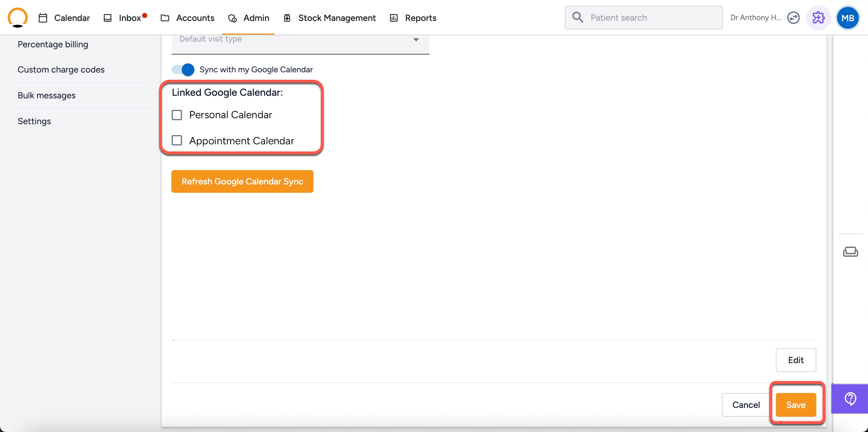Click the Cancel button
Viewport: 868px width, 432px height.
point(746,405)
